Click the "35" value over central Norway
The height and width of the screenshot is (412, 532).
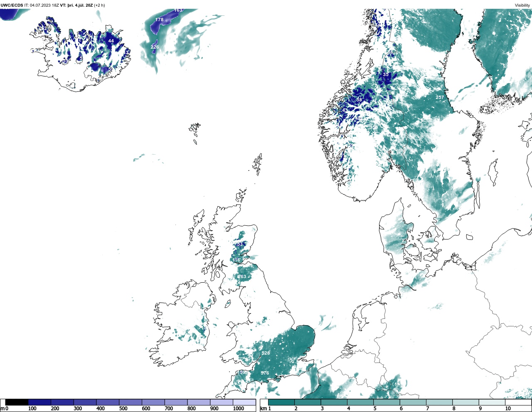click(x=386, y=74)
